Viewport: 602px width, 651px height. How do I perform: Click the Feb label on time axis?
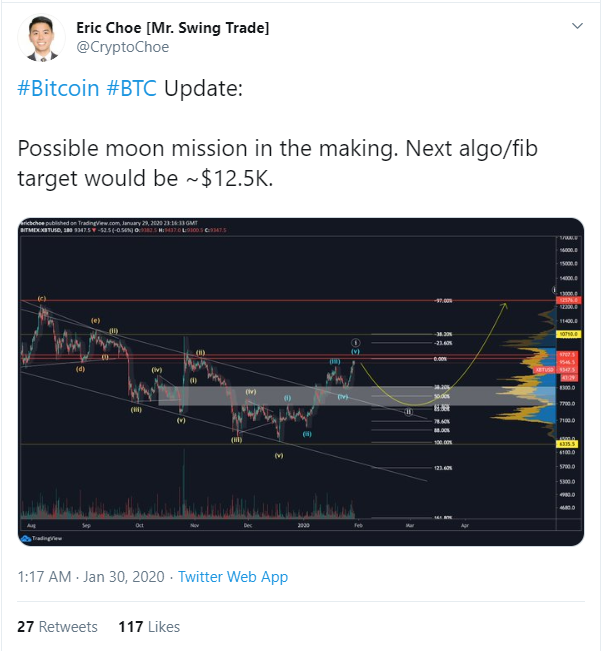coord(358,525)
